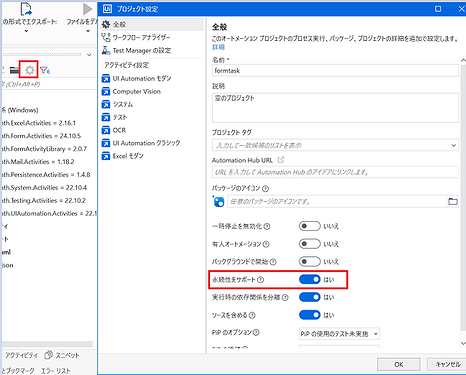Toggle 有人オートメーション switch
This screenshot has height=375, width=466.
tap(309, 244)
